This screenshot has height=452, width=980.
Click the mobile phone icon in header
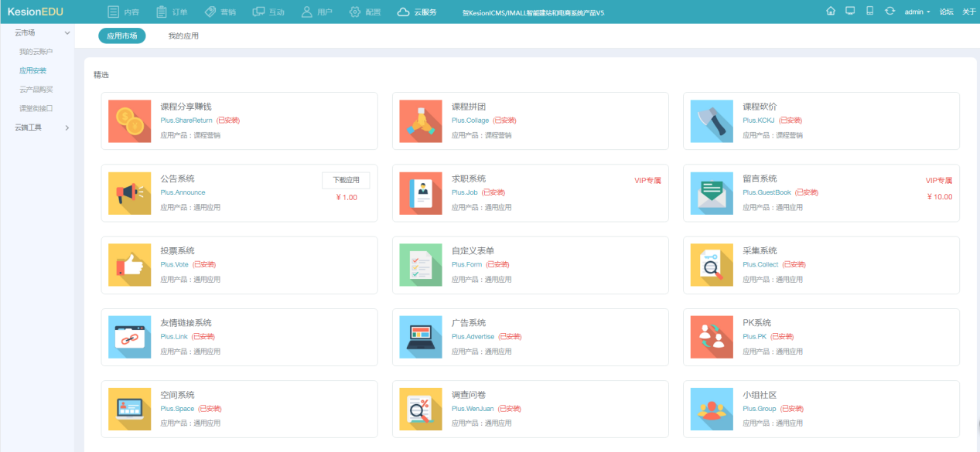(869, 12)
